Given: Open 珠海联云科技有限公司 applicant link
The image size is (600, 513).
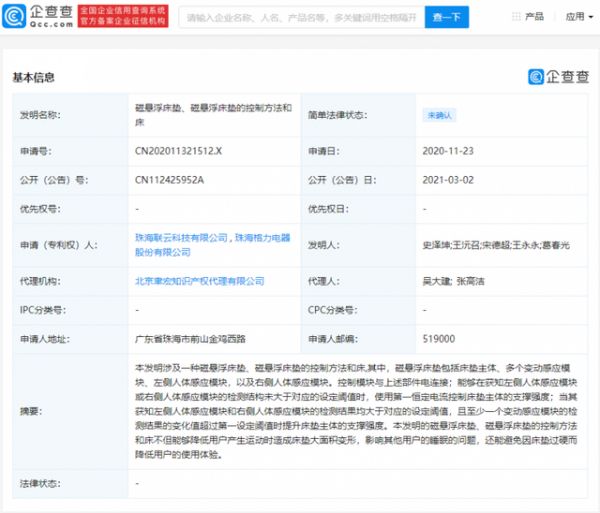Looking at the screenshot, I should [180, 238].
